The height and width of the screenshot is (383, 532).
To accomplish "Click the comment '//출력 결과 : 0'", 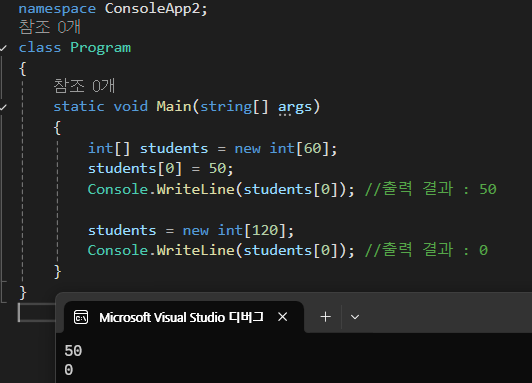I will pyautogui.click(x=426, y=250).
